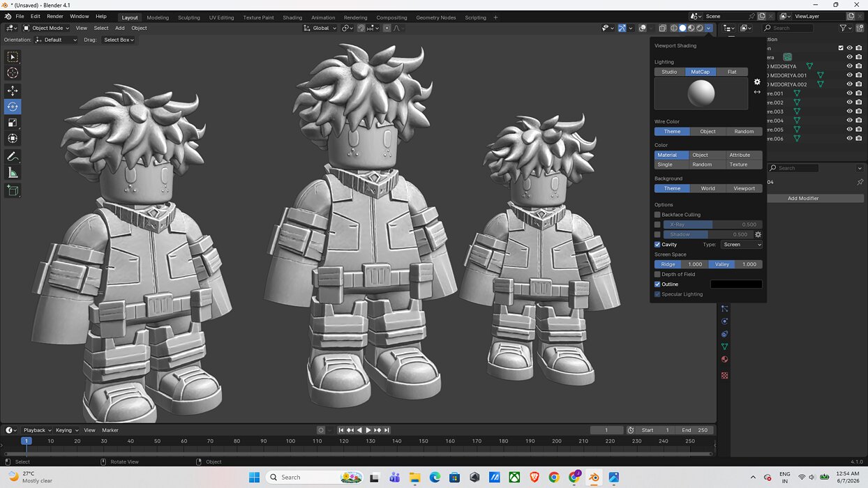Open the timeline Keying dropdown
Viewport: 868px width, 488px height.
(x=67, y=430)
